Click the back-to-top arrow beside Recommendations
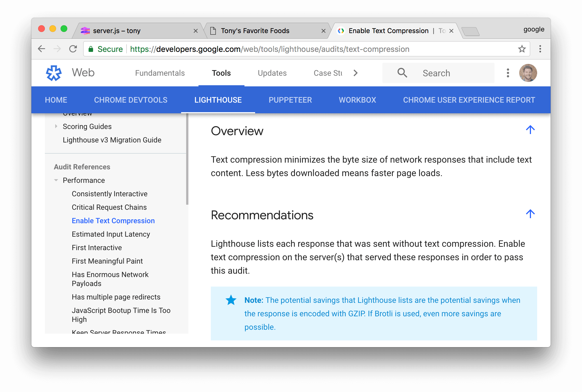 pyautogui.click(x=530, y=214)
